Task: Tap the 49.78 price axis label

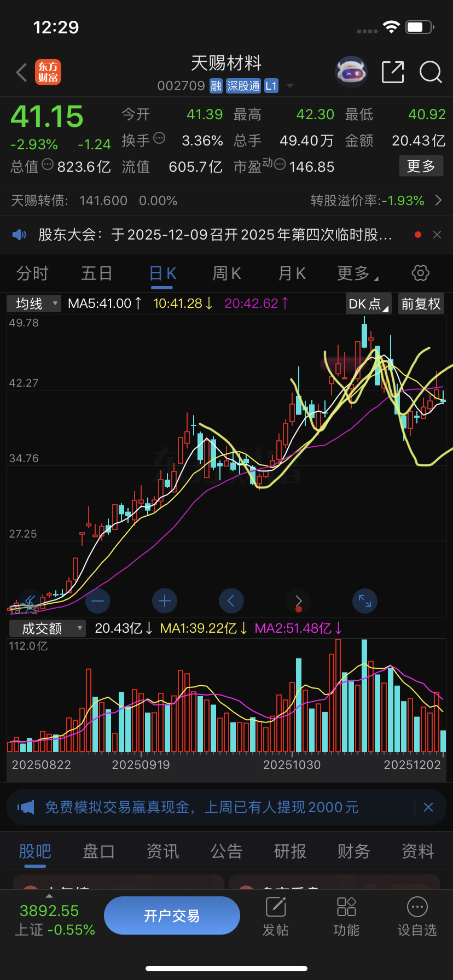Action: pos(24,323)
